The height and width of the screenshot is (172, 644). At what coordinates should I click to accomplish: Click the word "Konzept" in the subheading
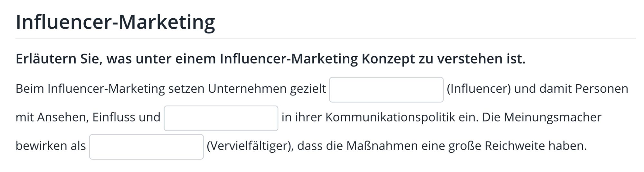[388, 59]
